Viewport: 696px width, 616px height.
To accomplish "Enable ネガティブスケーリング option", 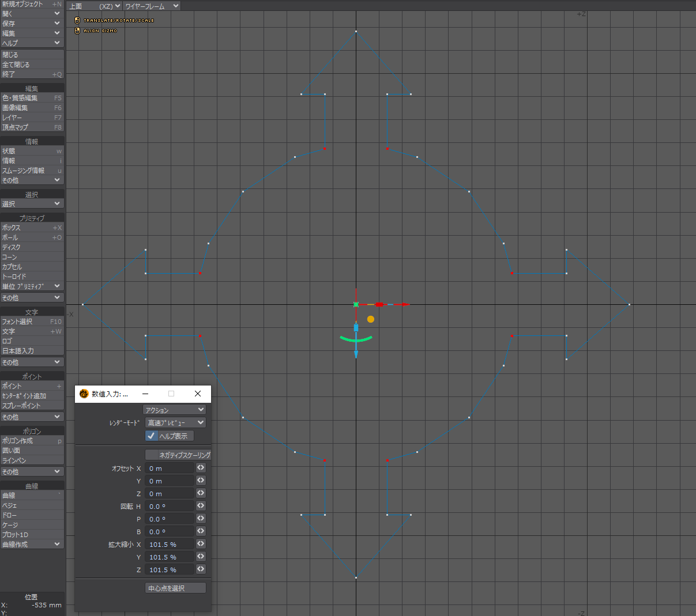I will 178,455.
